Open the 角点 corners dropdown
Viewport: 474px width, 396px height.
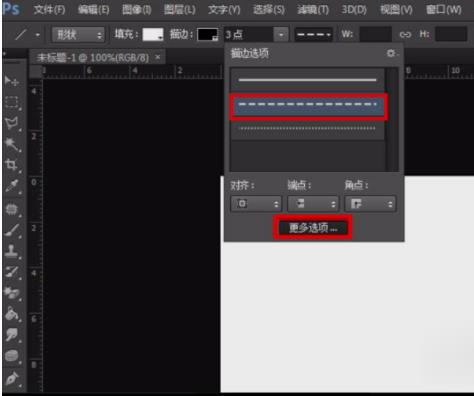pyautogui.click(x=370, y=204)
